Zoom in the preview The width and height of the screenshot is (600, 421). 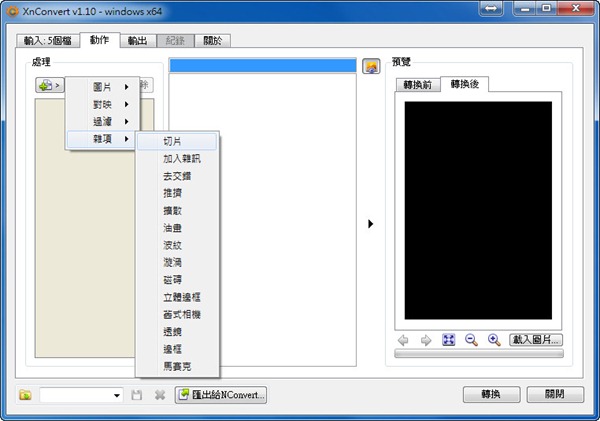tap(494, 340)
